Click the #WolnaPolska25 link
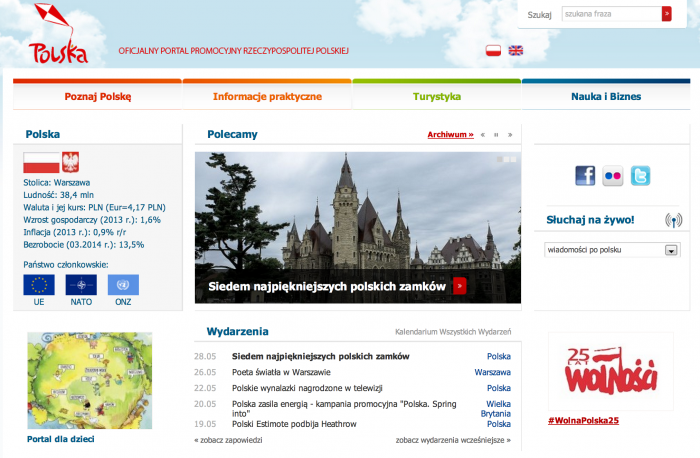The height and width of the screenshot is (458, 700). click(583, 421)
